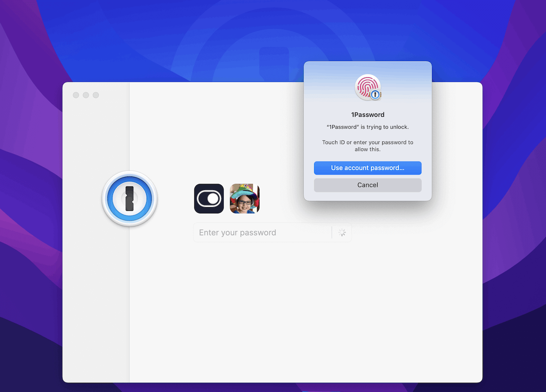
Task: Select the child photo account avatar
Action: (x=244, y=198)
